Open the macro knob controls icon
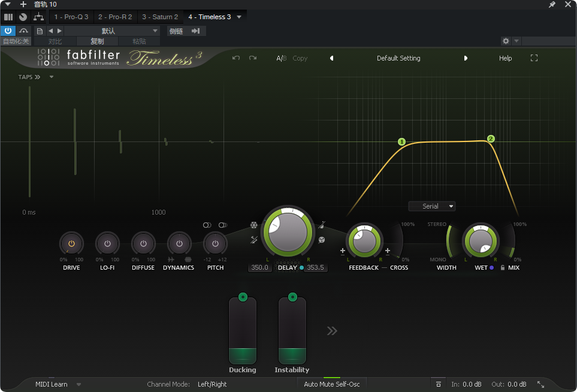This screenshot has height=392, width=577. 23,17
